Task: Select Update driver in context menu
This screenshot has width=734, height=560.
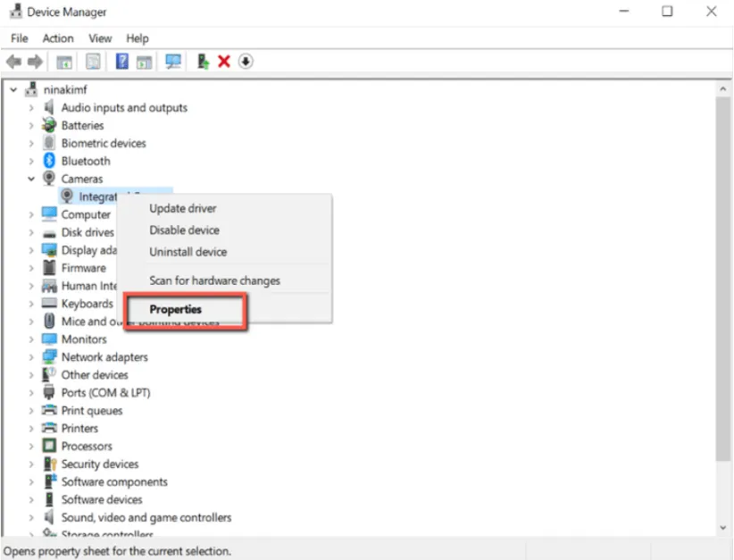Action: tap(183, 209)
